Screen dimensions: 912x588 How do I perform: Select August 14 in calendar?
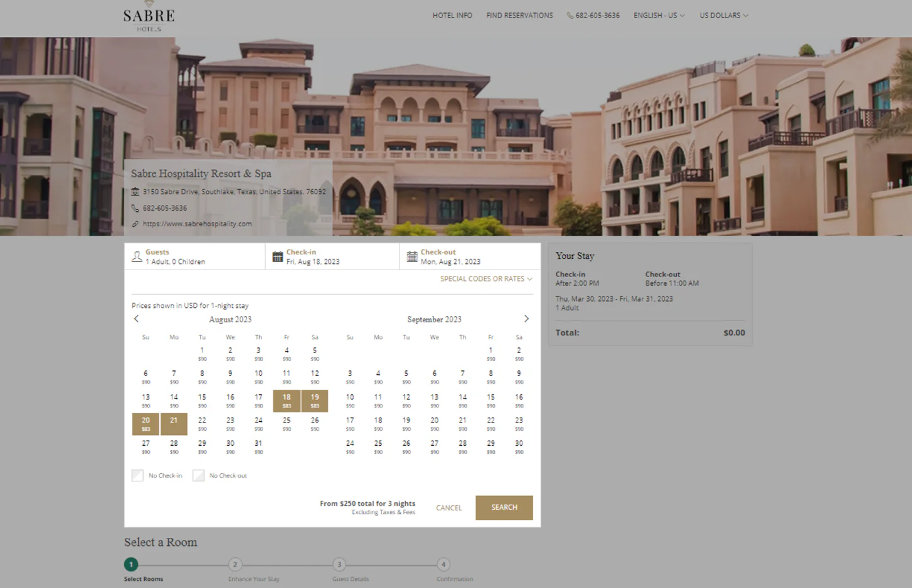point(174,401)
